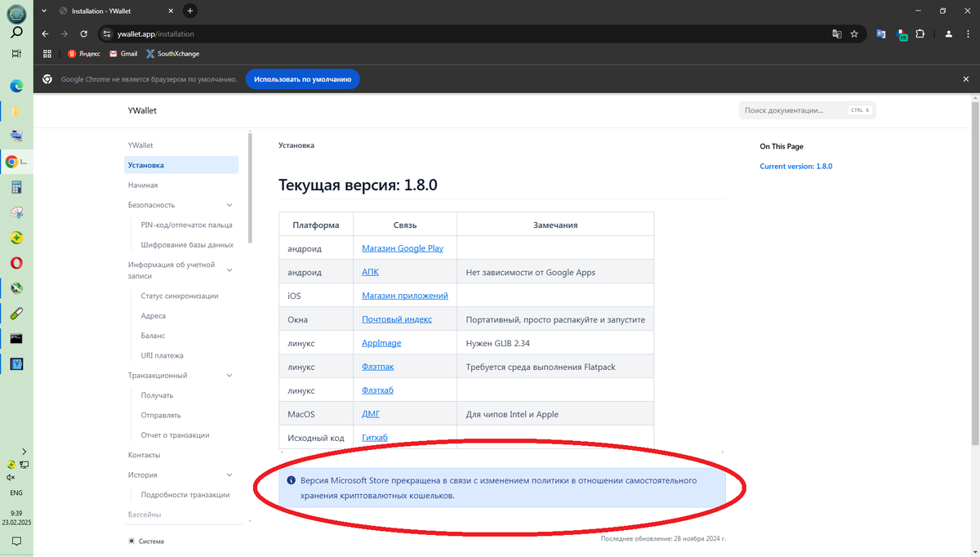
Task: Open the tab search dropdown arrow
Action: [x=42, y=11]
